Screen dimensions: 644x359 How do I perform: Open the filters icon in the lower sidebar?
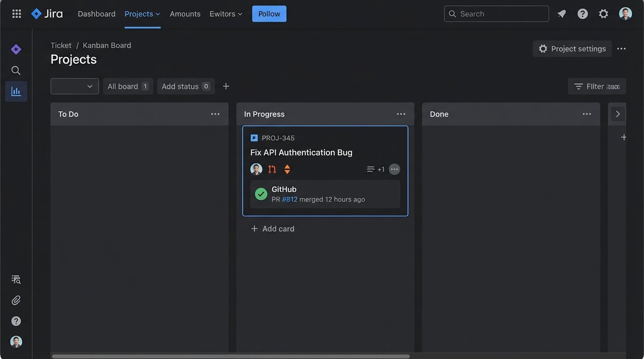point(15,279)
